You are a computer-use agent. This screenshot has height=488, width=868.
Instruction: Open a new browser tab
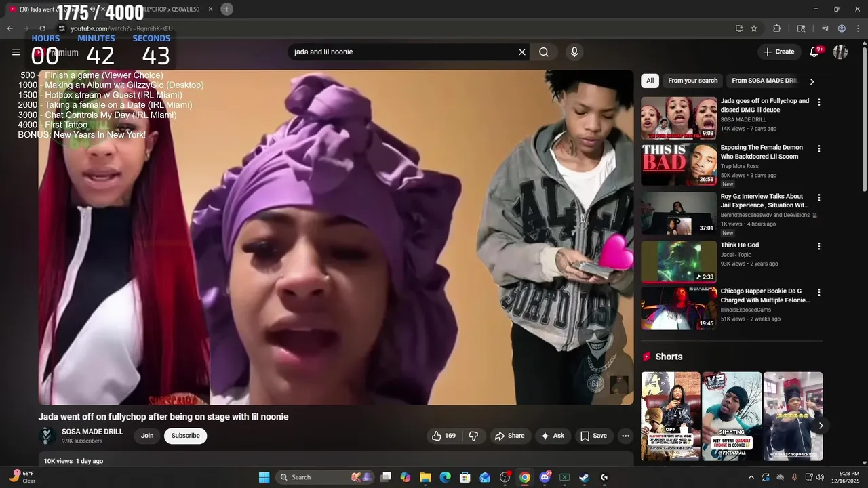[226, 9]
